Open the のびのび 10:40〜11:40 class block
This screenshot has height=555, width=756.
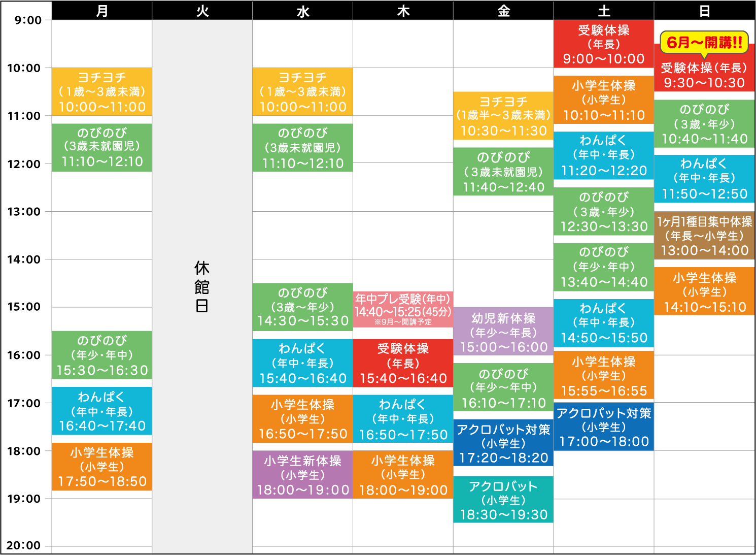point(705,124)
